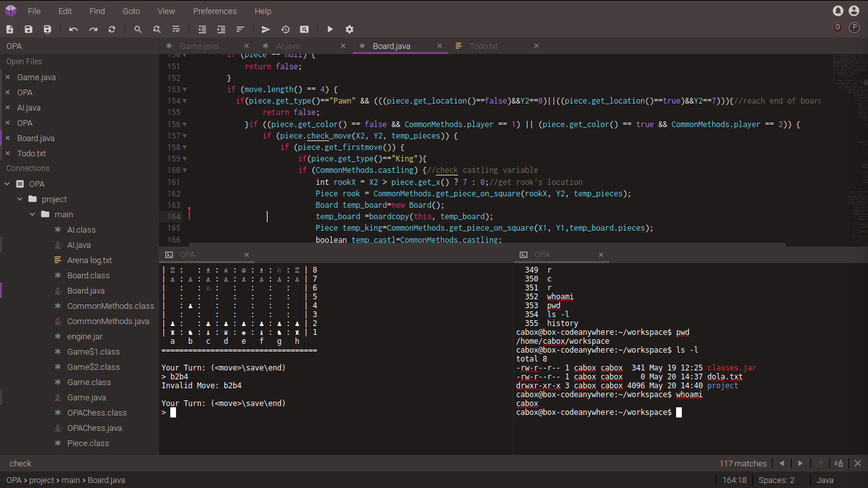
Task: Open the revision history clock icon
Action: 285,29
